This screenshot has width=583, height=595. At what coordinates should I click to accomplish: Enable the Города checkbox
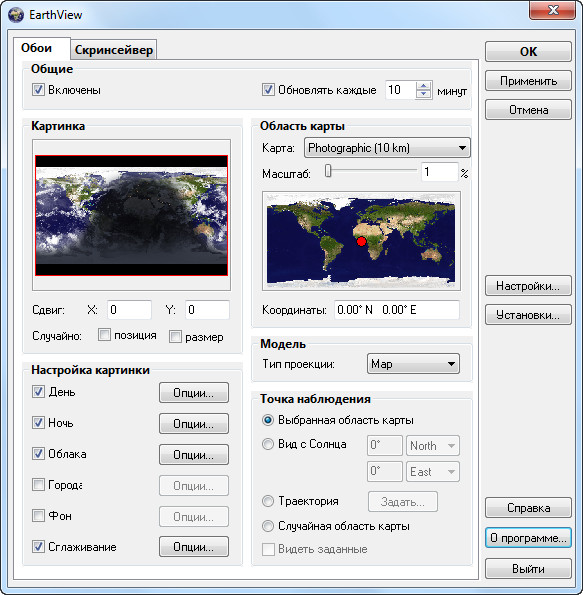pyautogui.click(x=38, y=485)
